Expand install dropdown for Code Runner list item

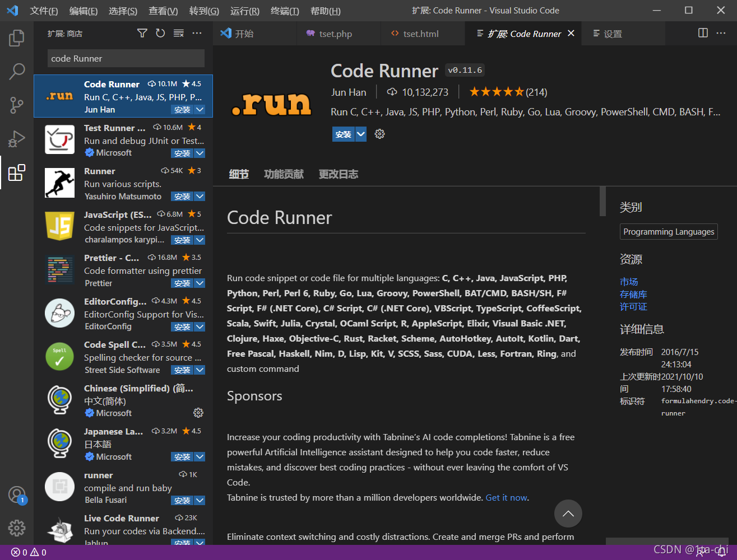(x=200, y=110)
